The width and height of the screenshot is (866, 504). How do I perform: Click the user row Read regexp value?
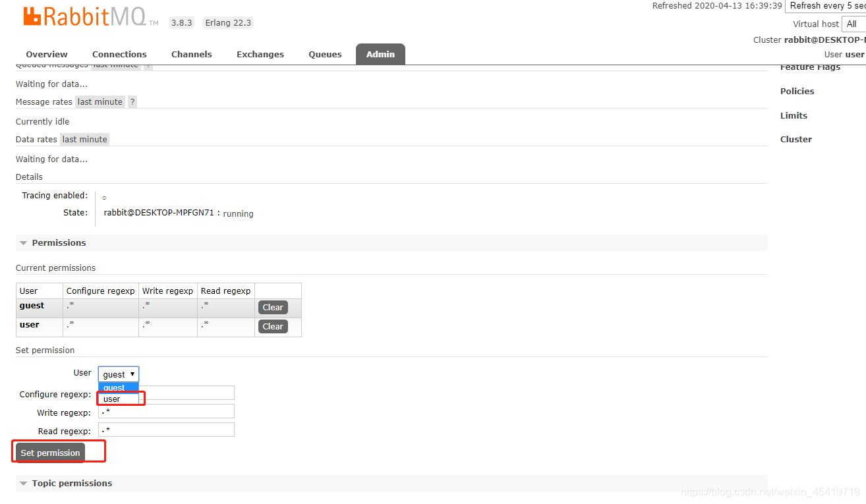pyautogui.click(x=205, y=324)
